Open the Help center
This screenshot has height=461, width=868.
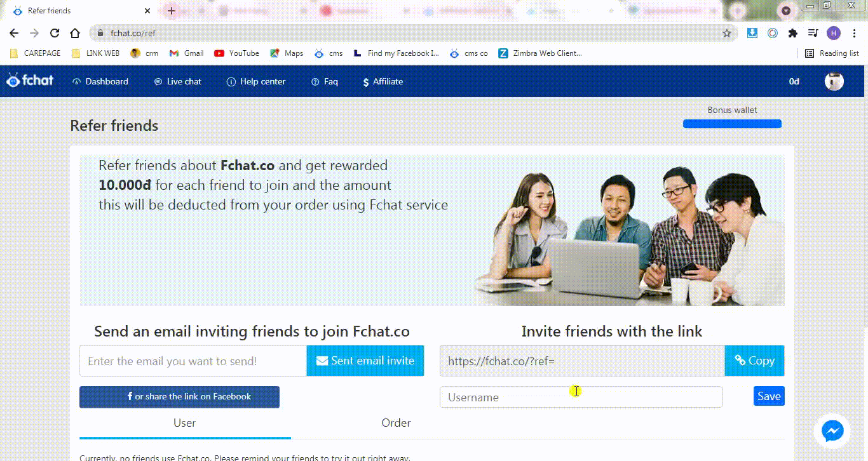coord(256,81)
